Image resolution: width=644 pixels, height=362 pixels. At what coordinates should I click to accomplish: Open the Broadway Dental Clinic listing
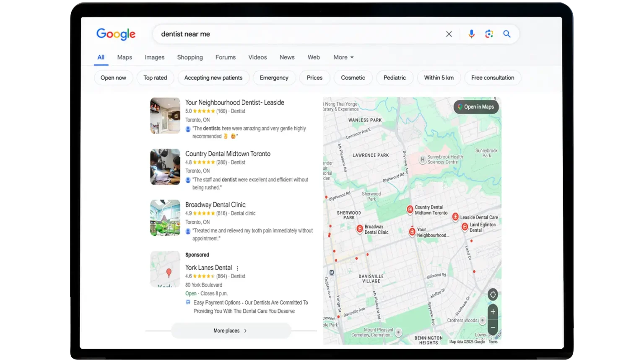[216, 205]
